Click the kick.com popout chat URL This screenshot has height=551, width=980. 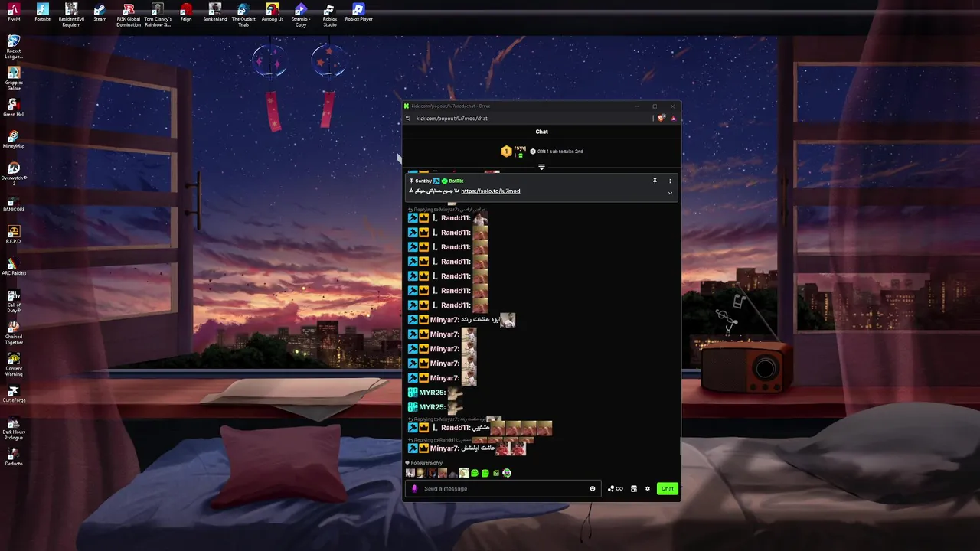point(452,119)
